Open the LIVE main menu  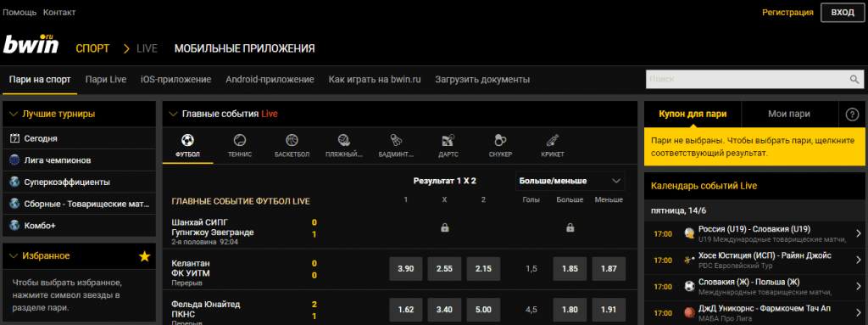click(147, 49)
